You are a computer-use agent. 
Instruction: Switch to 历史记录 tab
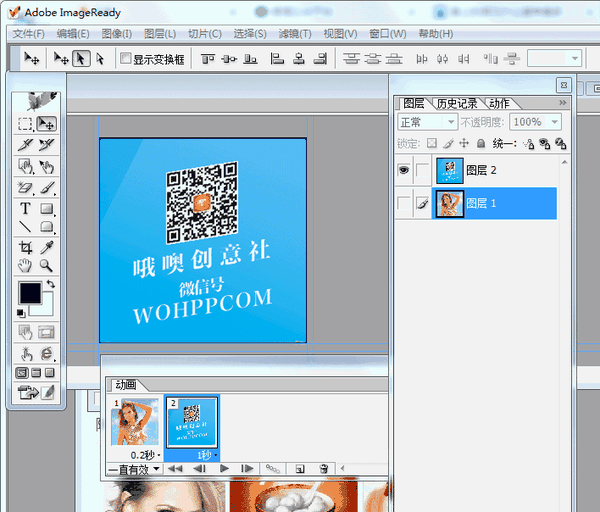point(457,103)
